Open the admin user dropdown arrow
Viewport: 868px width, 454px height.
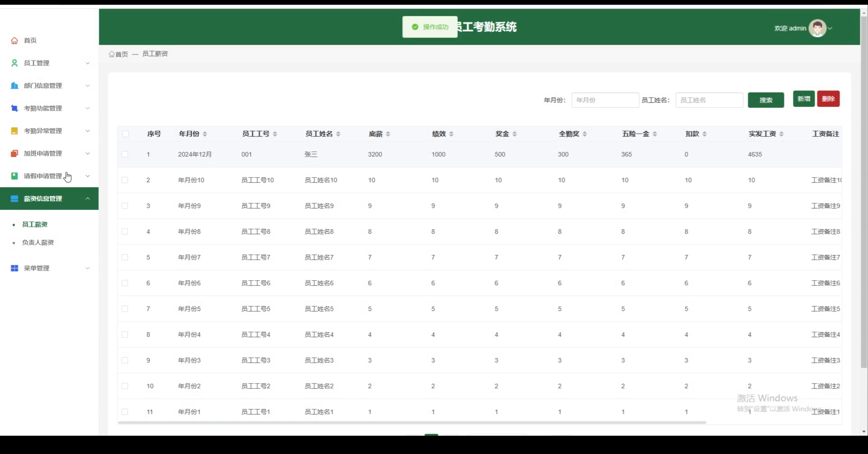[x=830, y=28]
